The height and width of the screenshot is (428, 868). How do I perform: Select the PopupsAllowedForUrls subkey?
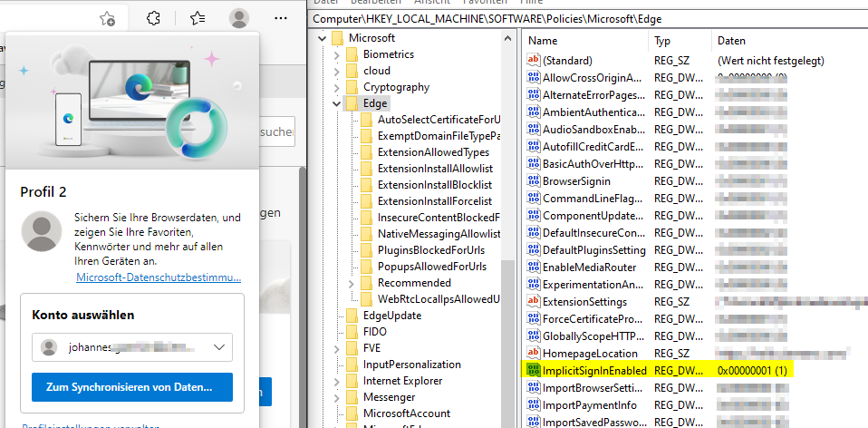click(x=432, y=267)
